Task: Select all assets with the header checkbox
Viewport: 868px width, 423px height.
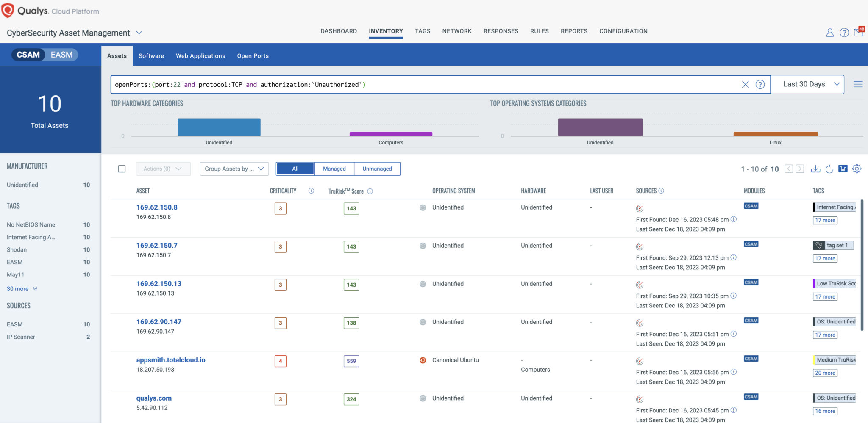Action: (122, 169)
